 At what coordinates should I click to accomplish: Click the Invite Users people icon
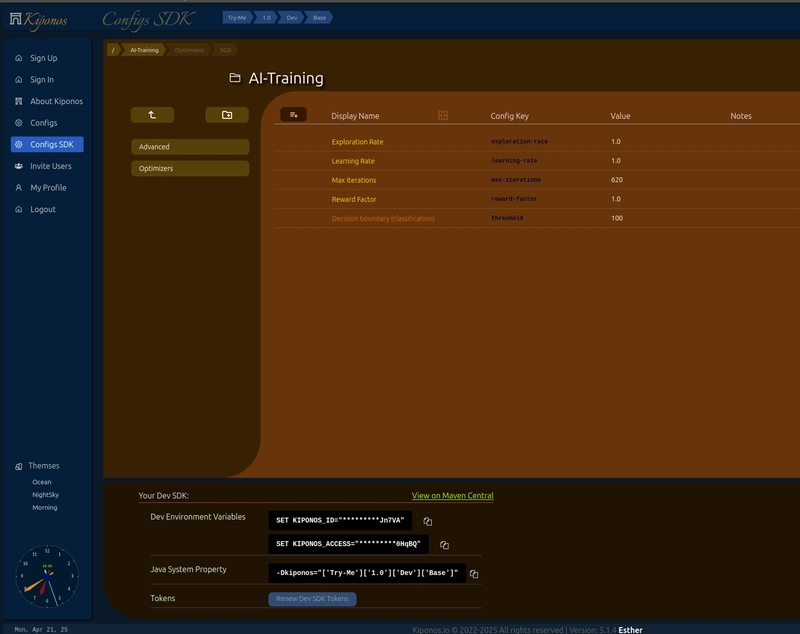pos(19,166)
